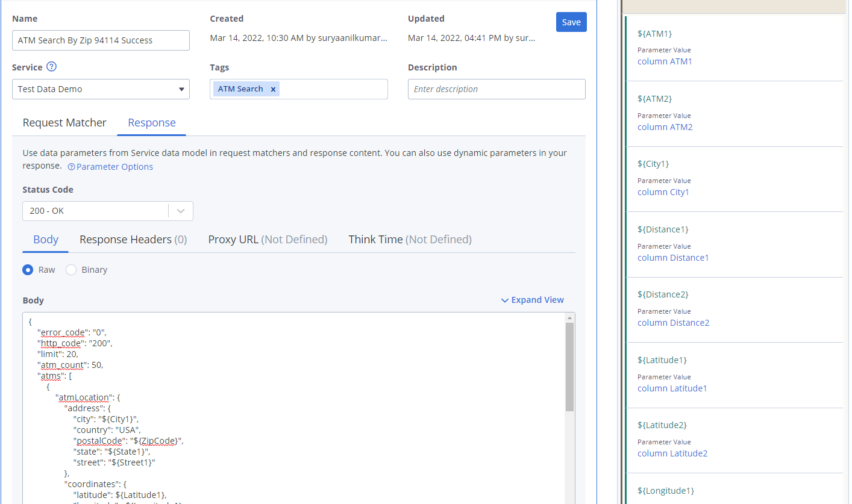The width and height of the screenshot is (852, 504).
Task: Click the Description input field
Action: click(496, 89)
